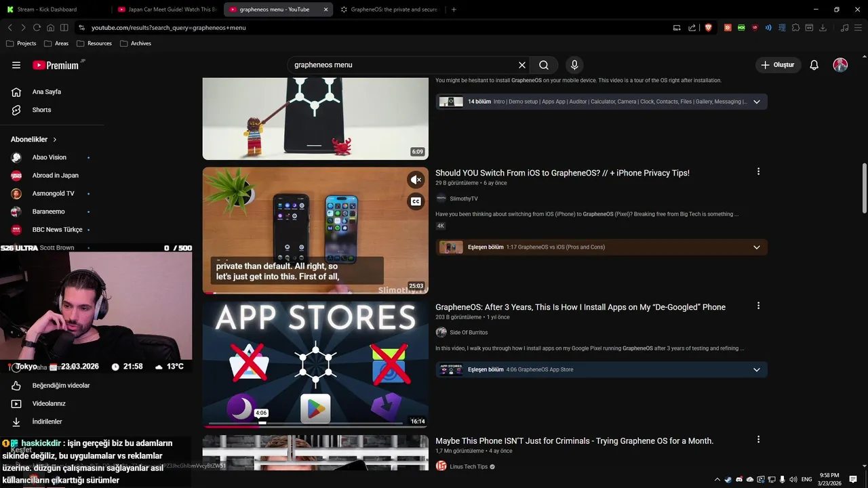Screen dimensions: 868x488
Task: Open the account avatar menu
Action: tap(840, 65)
